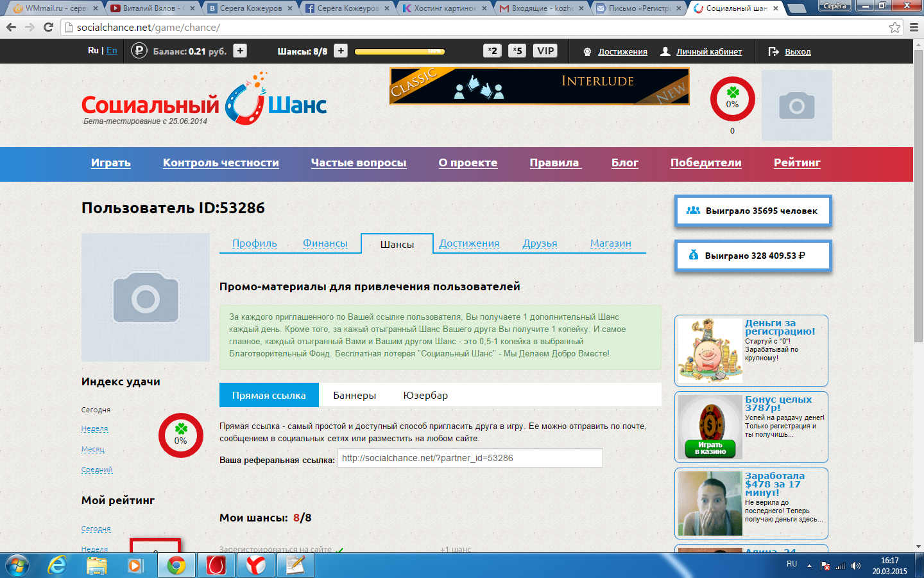Click the Играть в казино ad image
Viewport: 924px width, 578px height.
tap(710, 426)
